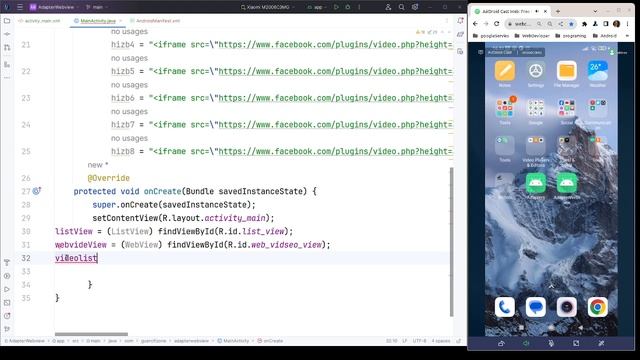Bookmark this page with the star icon
The image size is (640, 360).
(571, 24)
